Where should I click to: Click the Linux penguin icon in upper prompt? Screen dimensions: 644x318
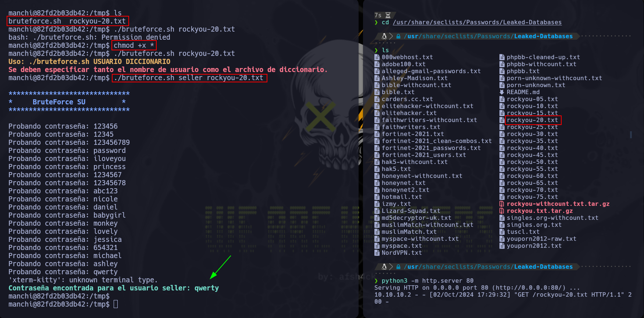(x=384, y=36)
